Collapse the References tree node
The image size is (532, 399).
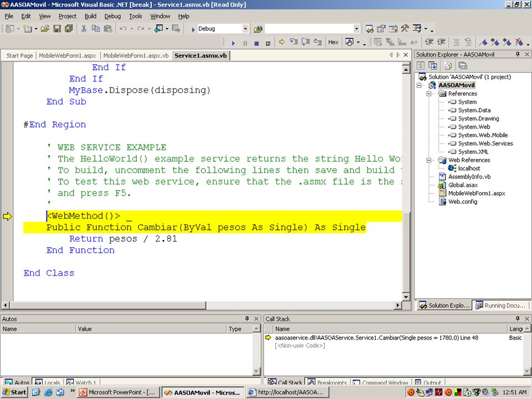point(429,94)
